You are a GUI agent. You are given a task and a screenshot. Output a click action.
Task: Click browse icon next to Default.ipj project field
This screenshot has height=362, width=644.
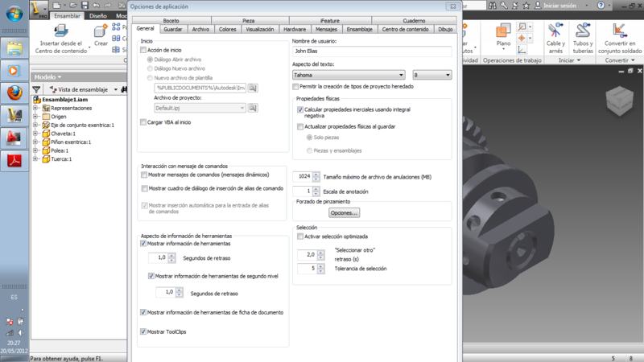coord(253,108)
